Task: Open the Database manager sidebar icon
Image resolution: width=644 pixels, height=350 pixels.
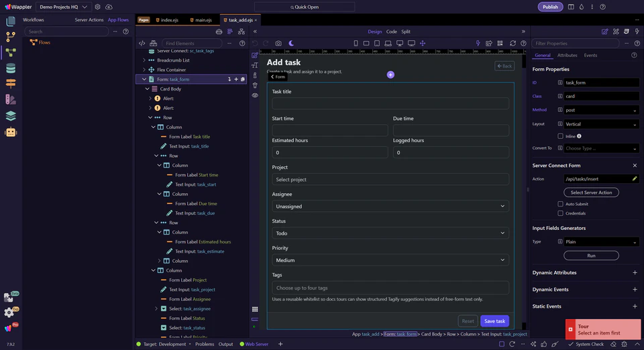Action: coord(11,68)
